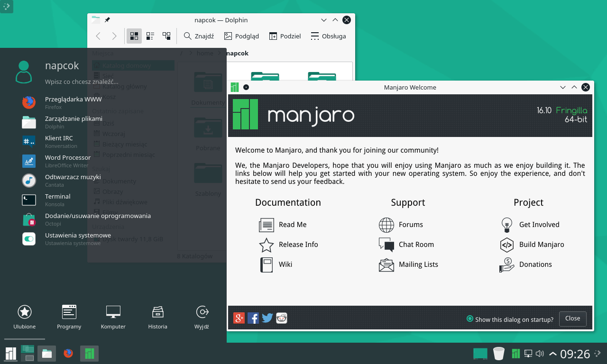Open the Obsługa menu in Dolphin
Image resolution: width=607 pixels, height=364 pixels.
[328, 36]
